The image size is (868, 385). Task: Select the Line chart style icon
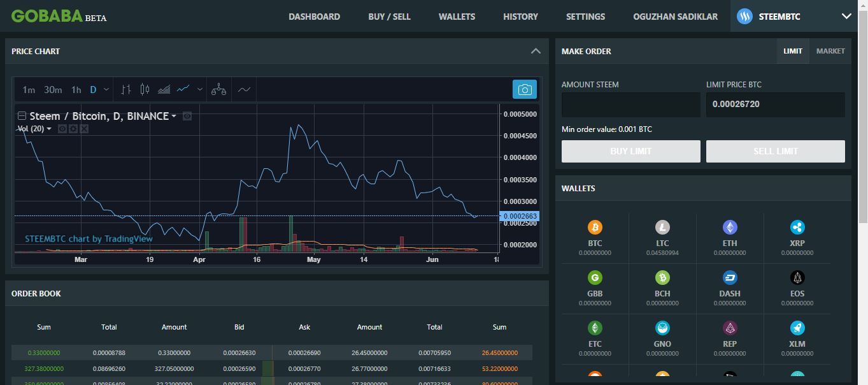[183, 89]
